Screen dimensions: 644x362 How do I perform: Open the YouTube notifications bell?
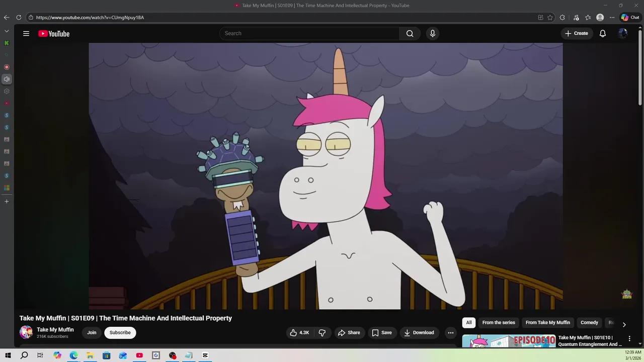(603, 34)
